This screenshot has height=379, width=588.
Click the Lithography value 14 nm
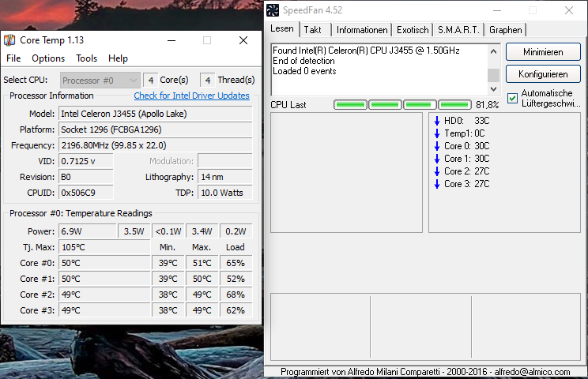point(225,177)
